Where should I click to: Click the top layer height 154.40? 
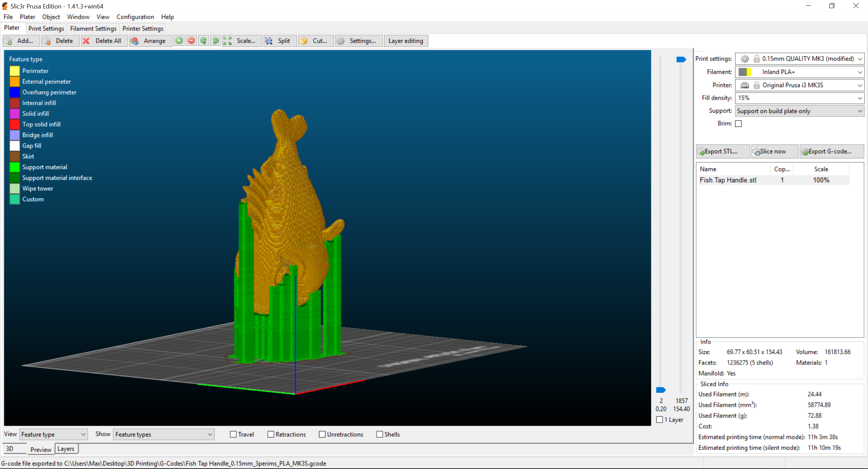[x=682, y=409]
